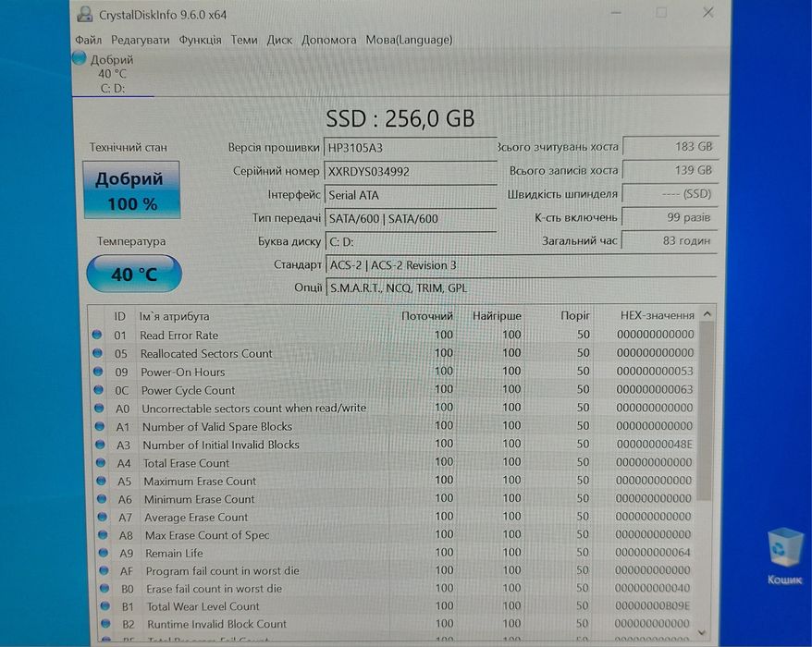
Task: Click the S.M.A.R.T., NCQ, TRIM, GPL field
Action: pos(522,287)
